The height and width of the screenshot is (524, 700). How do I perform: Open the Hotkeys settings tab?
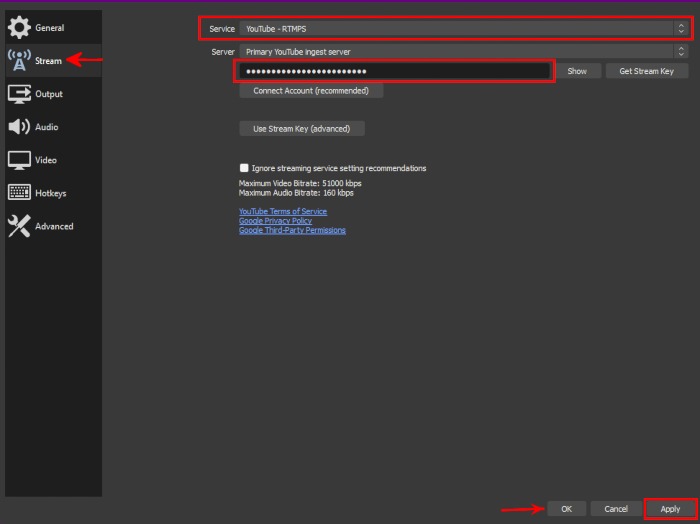click(x=54, y=193)
